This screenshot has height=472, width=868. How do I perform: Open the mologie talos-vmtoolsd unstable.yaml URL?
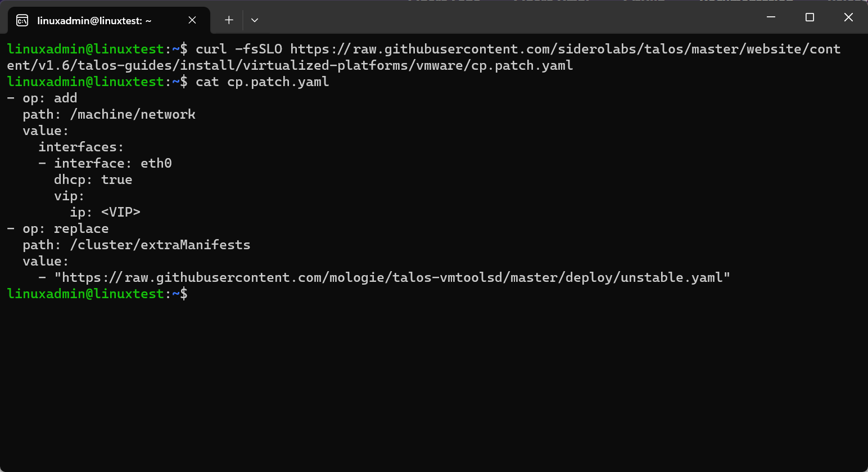(x=392, y=277)
